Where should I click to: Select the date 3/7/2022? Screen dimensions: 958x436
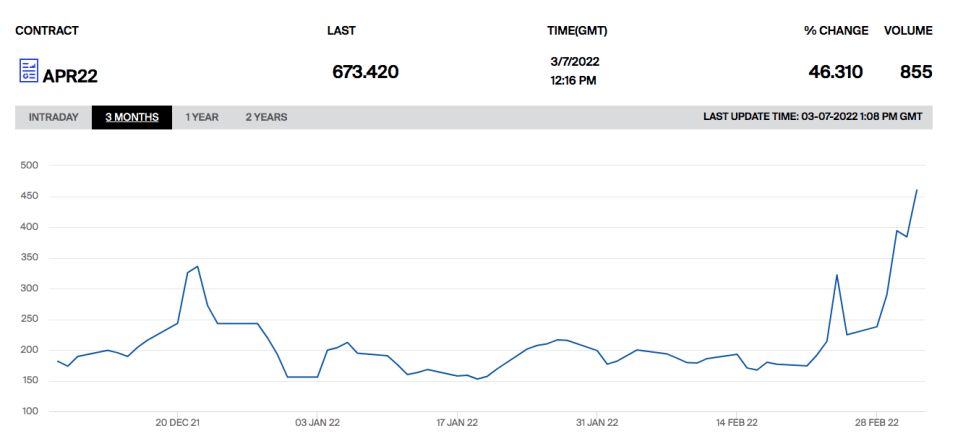pos(575,62)
